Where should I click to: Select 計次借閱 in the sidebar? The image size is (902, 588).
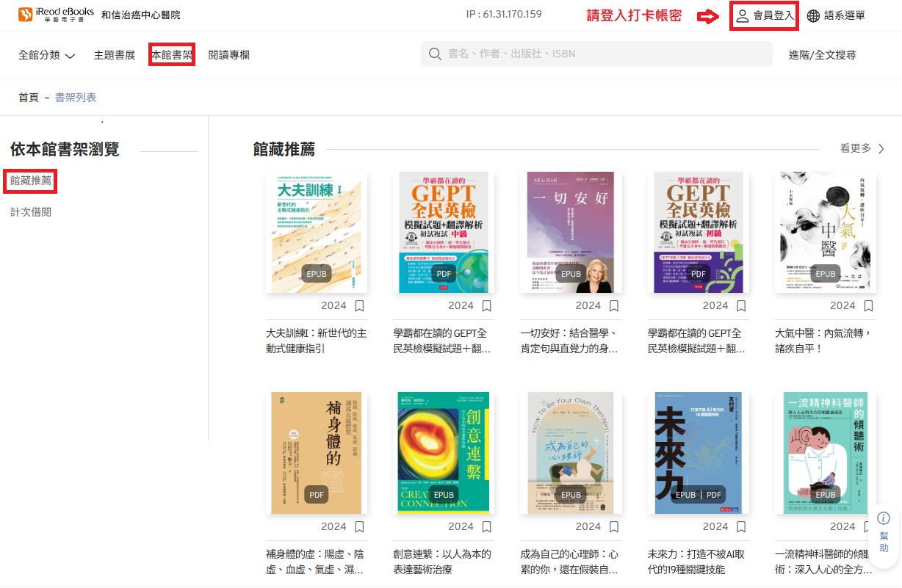(x=31, y=212)
